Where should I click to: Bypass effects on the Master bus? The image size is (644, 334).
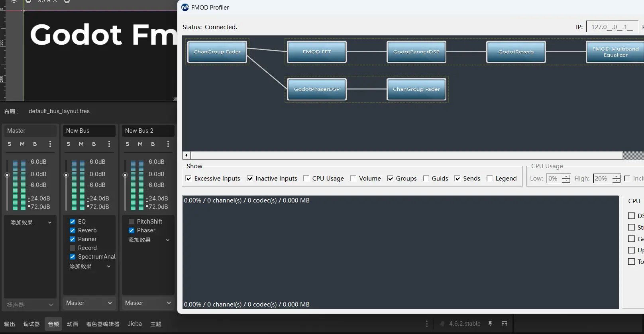35,144
